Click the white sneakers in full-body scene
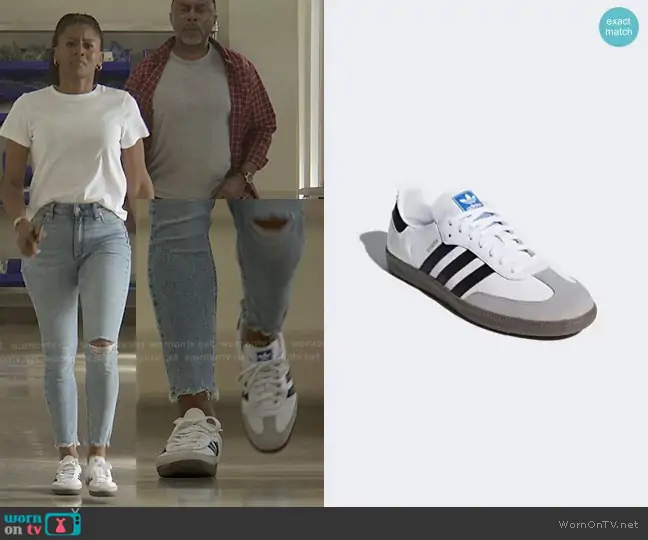 (x=85, y=475)
